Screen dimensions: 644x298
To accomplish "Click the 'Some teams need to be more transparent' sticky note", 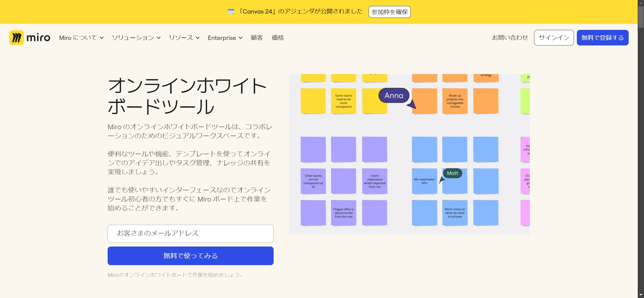I will pyautogui.click(x=344, y=101).
